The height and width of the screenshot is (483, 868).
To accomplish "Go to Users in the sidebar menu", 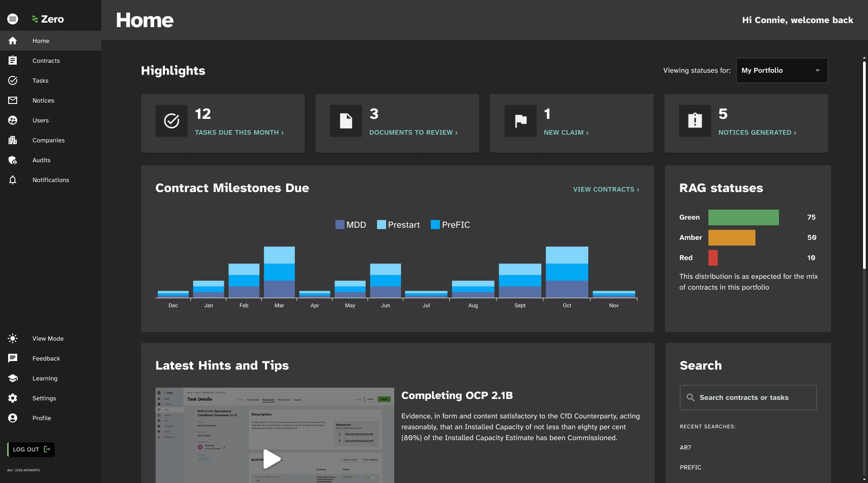I will [40, 120].
